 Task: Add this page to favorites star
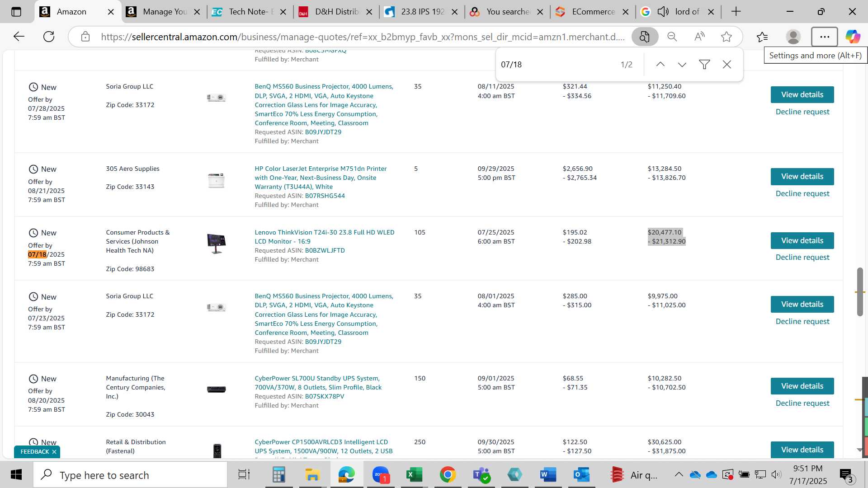(726, 37)
